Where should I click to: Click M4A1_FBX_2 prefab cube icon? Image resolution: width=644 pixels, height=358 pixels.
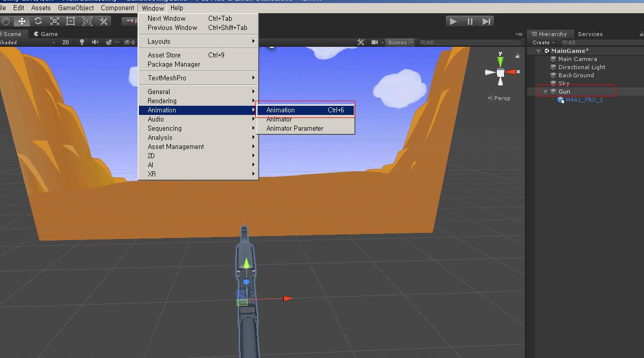pos(561,100)
